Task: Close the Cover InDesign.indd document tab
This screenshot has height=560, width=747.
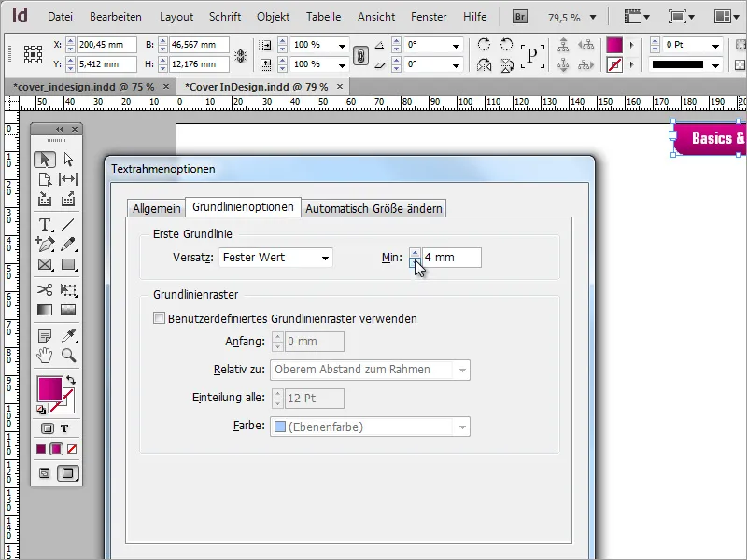Action: 340,86
